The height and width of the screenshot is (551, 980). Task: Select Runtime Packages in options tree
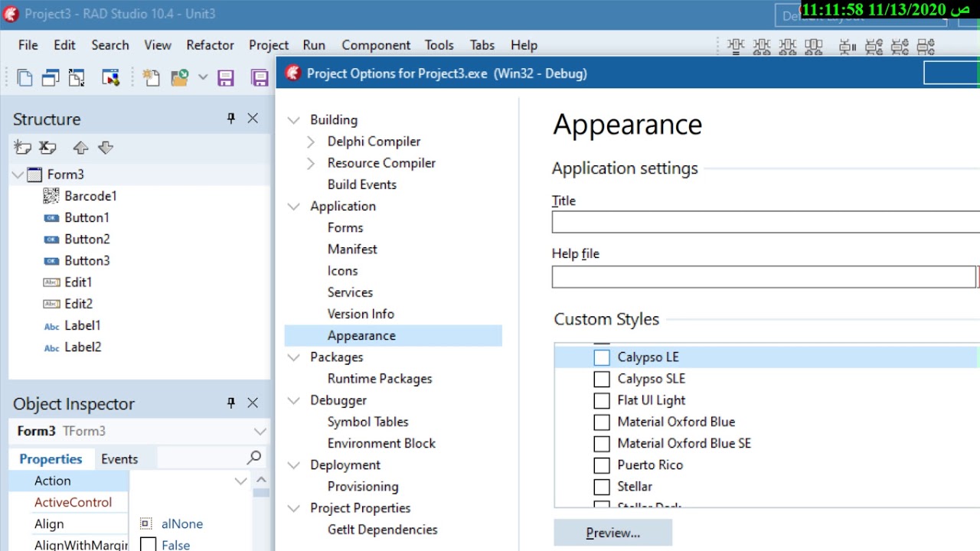380,379
